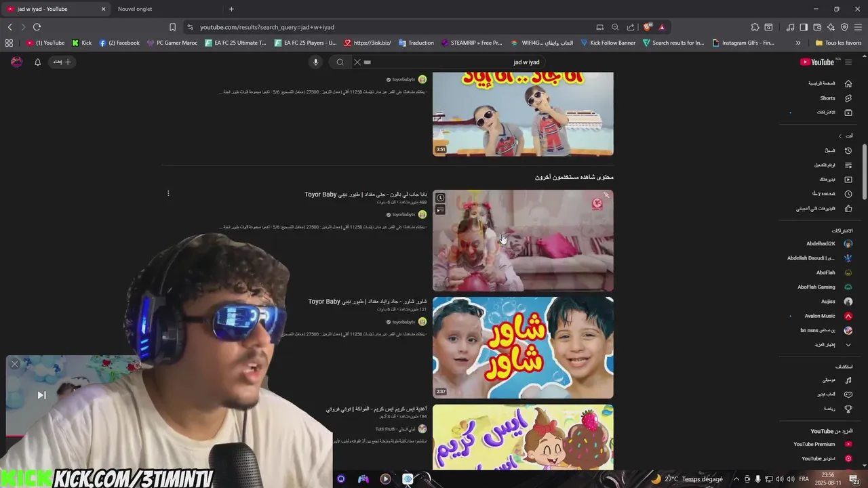
Task: Open Brave VPN shield icon
Action: pyautogui.click(x=844, y=27)
